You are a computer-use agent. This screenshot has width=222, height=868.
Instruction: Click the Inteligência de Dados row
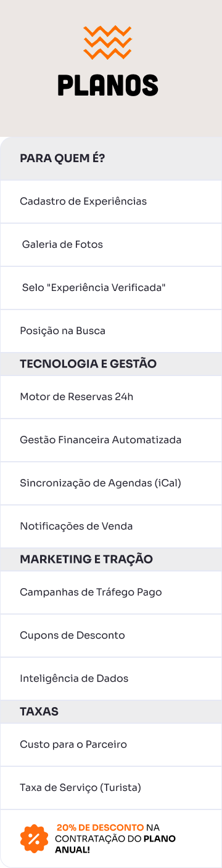[111, 679]
